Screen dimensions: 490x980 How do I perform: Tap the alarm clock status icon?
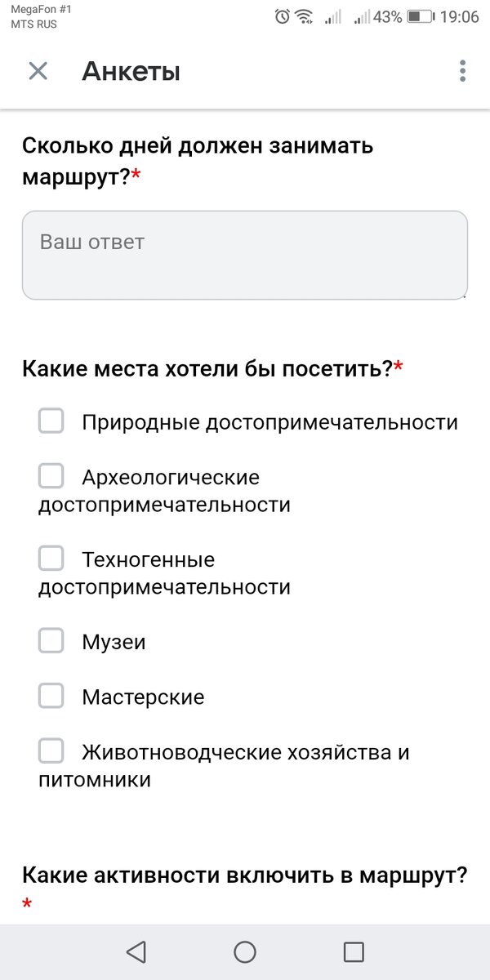point(283,16)
